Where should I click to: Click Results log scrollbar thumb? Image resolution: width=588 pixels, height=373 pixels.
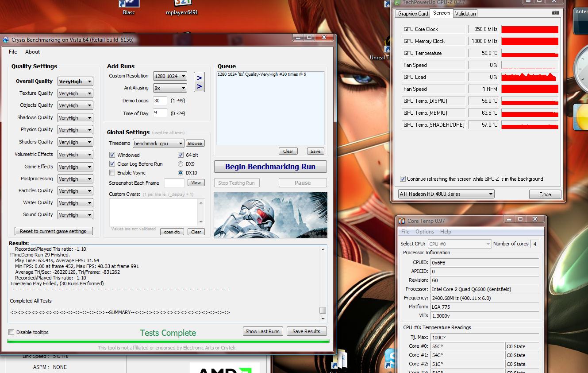[323, 311]
